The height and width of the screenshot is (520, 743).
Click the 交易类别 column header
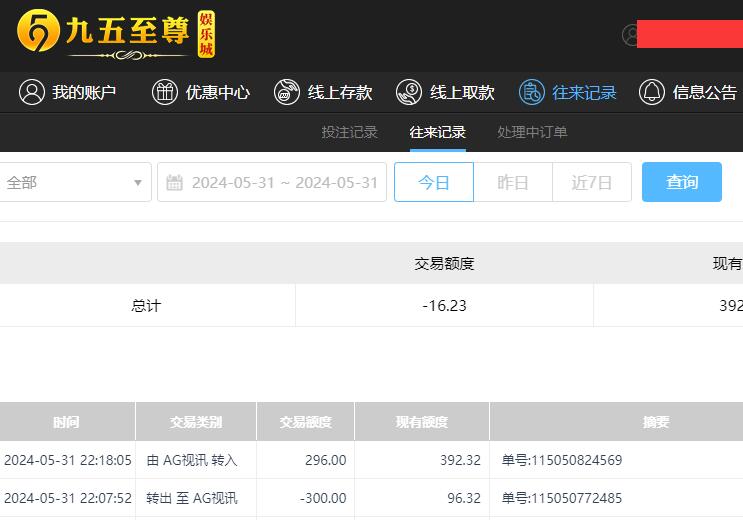[196, 422]
